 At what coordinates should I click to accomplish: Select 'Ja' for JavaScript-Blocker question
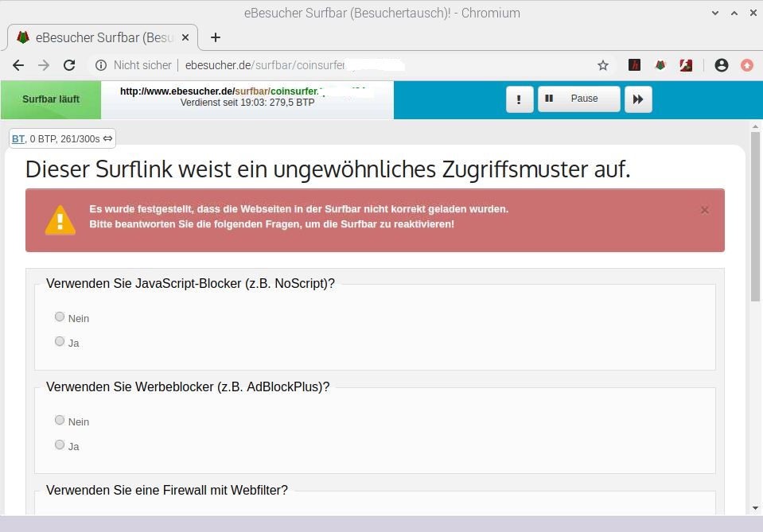[60, 341]
